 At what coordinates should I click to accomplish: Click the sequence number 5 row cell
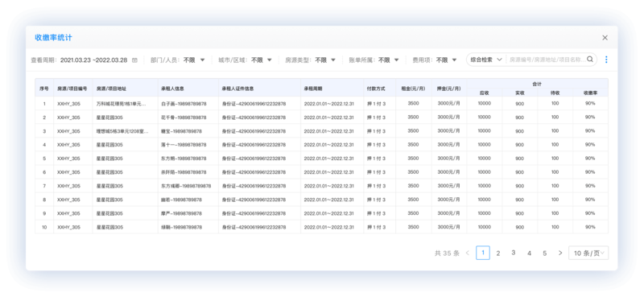click(44, 159)
